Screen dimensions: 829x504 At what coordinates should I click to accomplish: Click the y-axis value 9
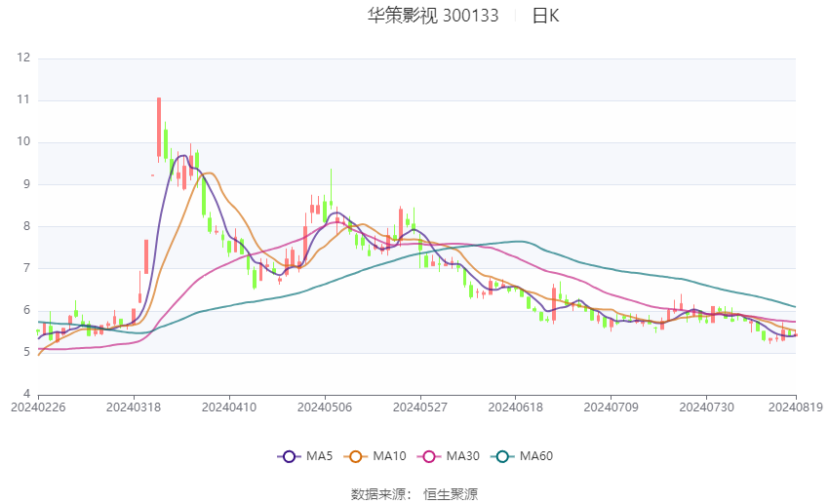[x=27, y=184]
